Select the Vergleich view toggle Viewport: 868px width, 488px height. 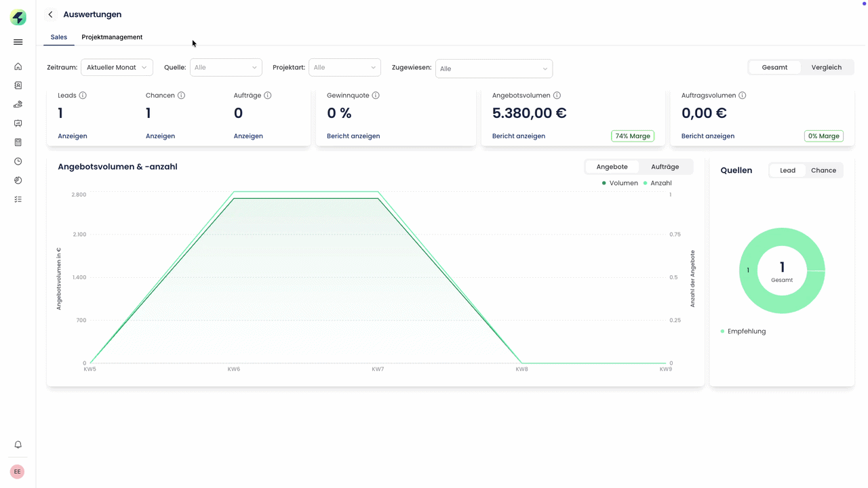coord(827,68)
